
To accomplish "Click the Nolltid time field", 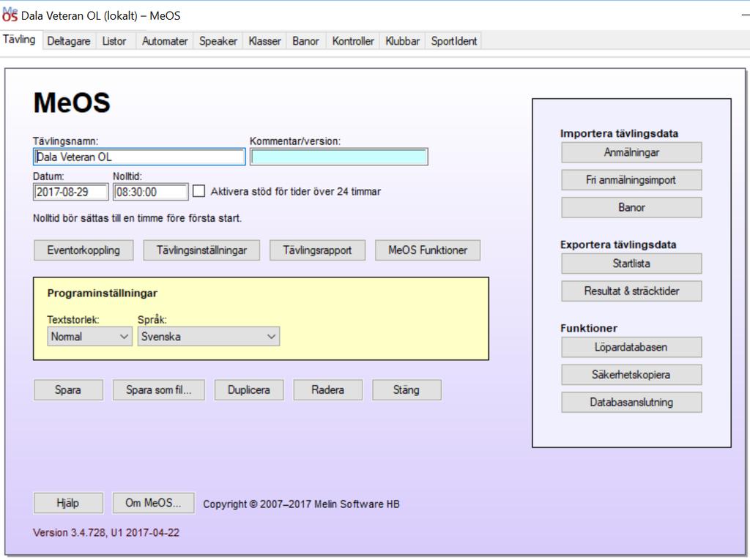I will [x=151, y=192].
